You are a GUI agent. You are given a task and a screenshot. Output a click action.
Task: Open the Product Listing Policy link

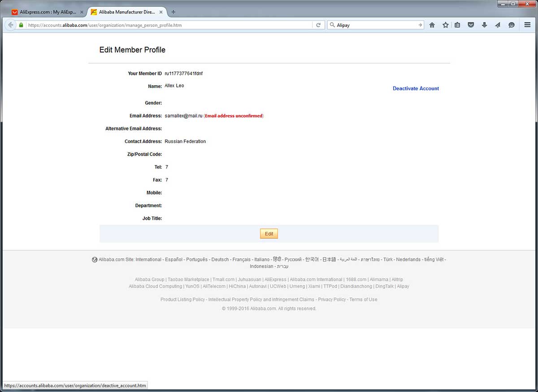[x=182, y=300]
